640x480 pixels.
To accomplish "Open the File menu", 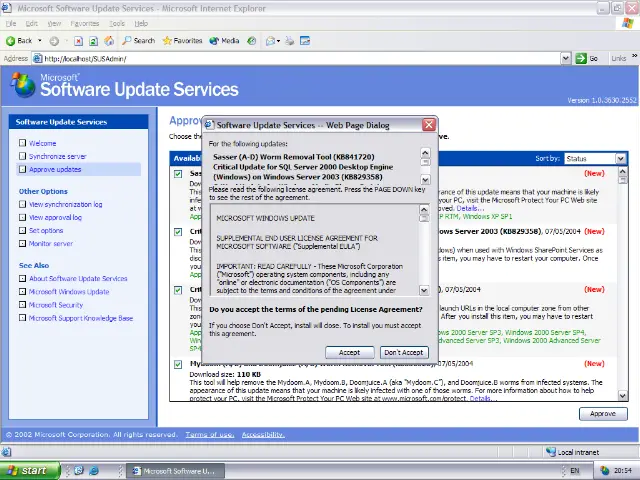I will [x=11, y=23].
